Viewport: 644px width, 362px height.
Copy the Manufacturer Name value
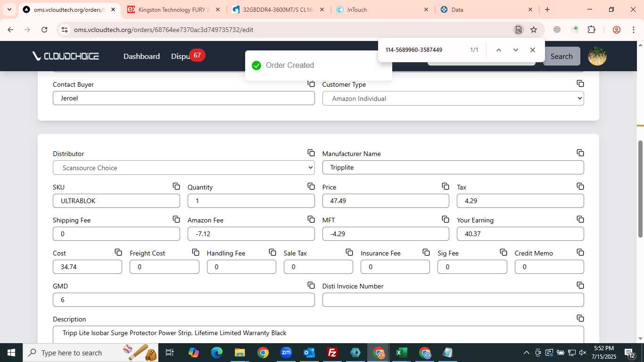tap(580, 153)
